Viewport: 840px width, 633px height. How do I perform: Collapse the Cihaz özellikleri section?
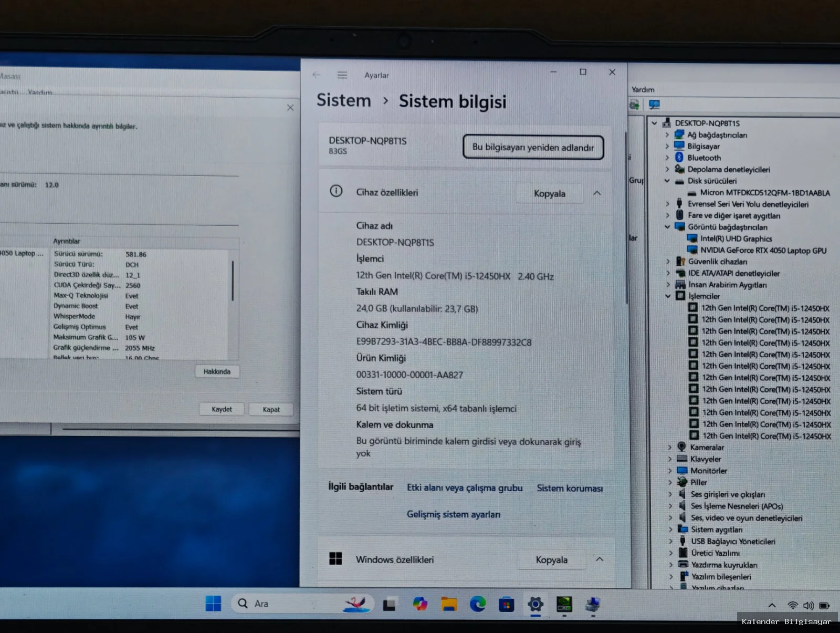click(597, 193)
